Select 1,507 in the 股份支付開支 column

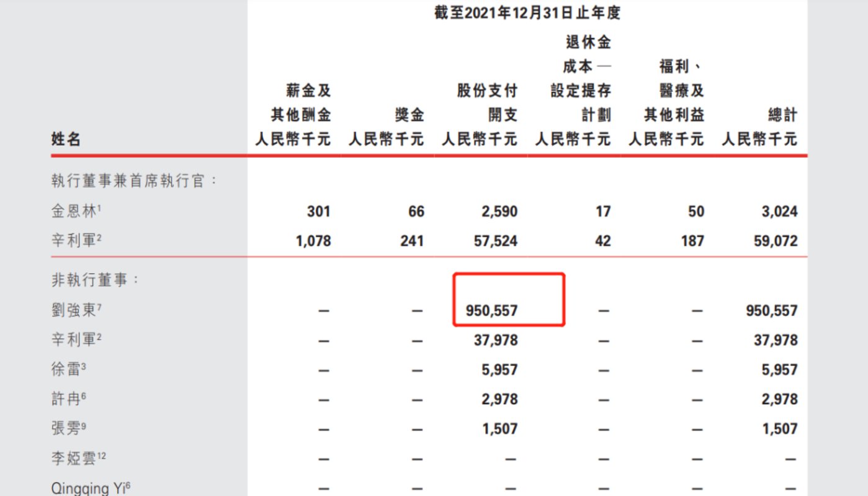(500, 429)
